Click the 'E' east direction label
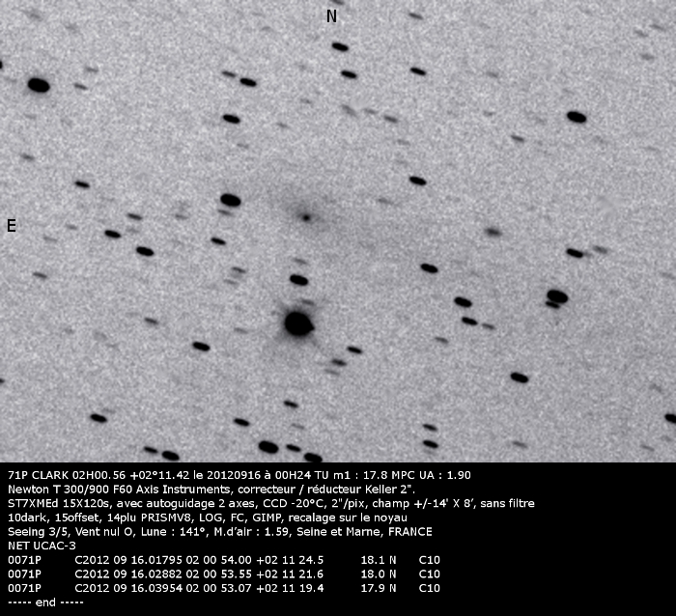676x616 pixels. 12,226
